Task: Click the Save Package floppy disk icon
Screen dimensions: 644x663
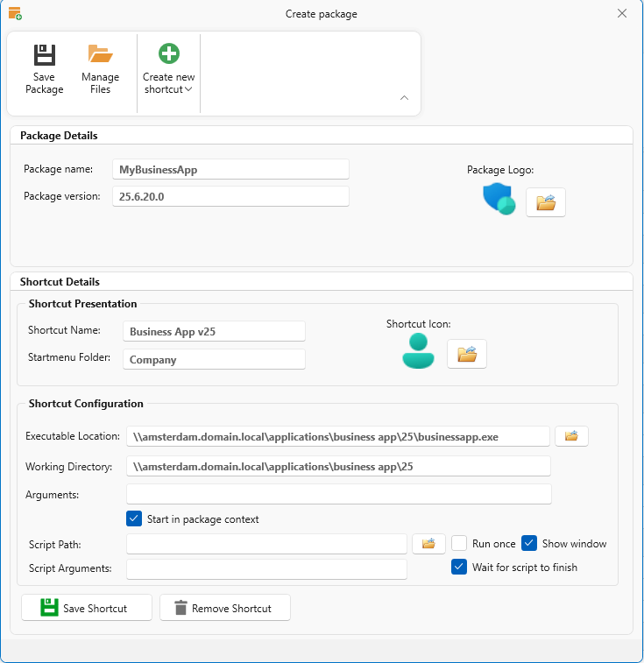Action: tap(44, 55)
